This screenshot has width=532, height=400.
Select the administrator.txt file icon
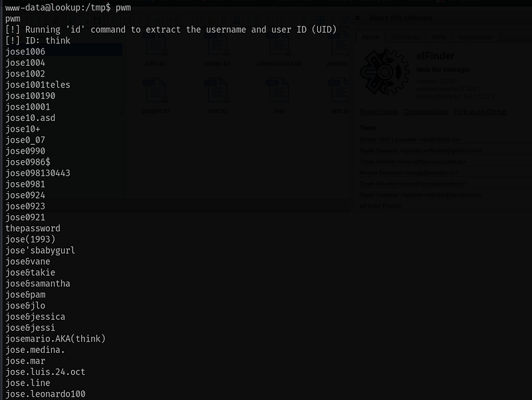279,45
